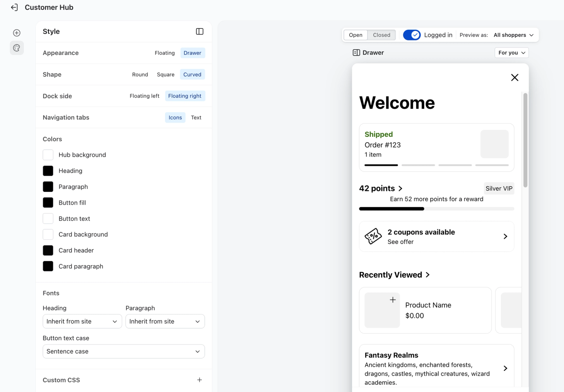Open the Button text case dropdown
Screen dimensions: 564x392
click(124, 351)
